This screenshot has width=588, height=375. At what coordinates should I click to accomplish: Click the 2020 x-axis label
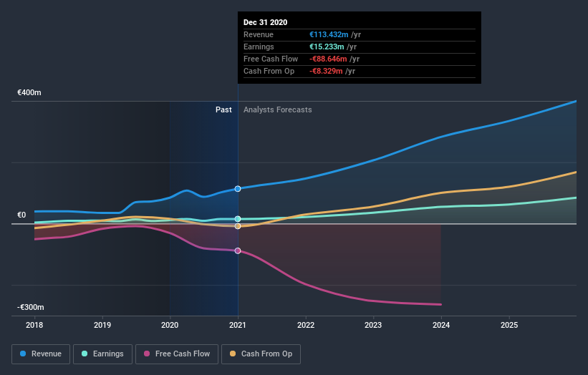[x=170, y=325]
